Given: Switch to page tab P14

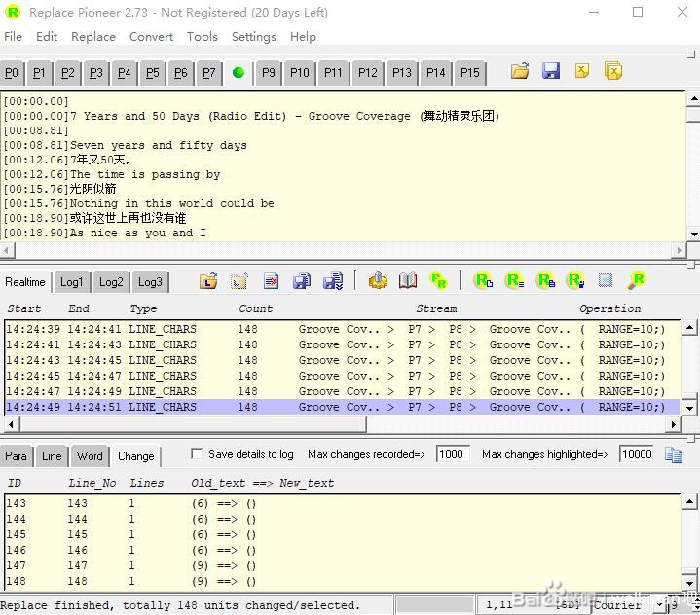Looking at the screenshot, I should pyautogui.click(x=436, y=72).
